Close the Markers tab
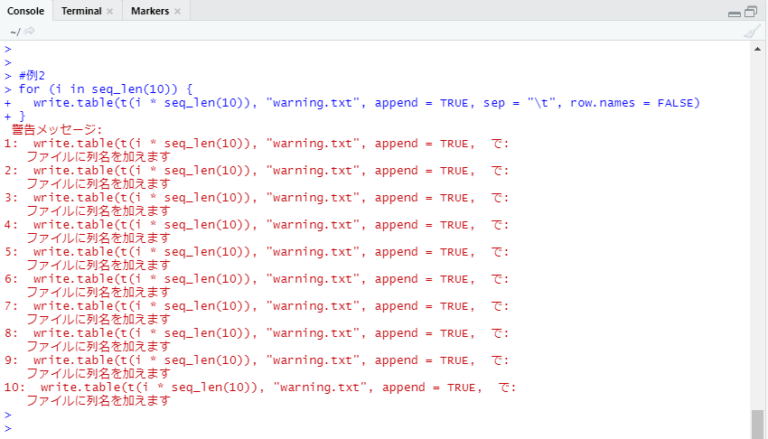Viewport: 768px width, 439px height. coord(177,11)
